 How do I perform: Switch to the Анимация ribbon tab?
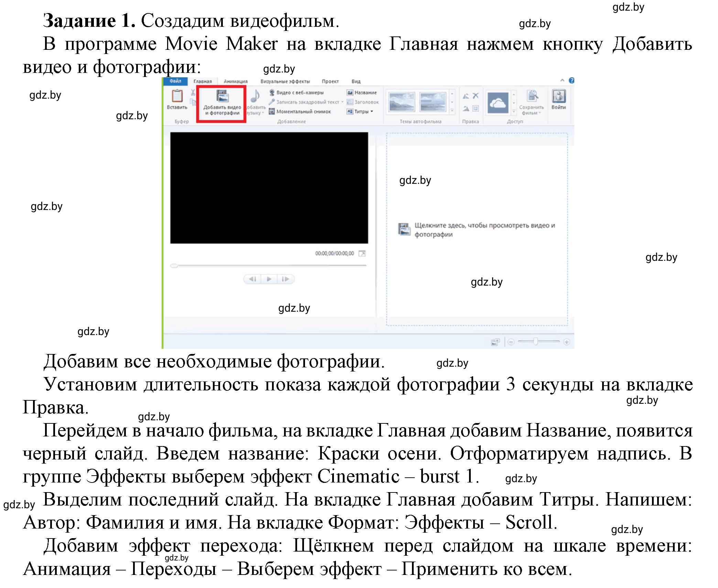[236, 81]
